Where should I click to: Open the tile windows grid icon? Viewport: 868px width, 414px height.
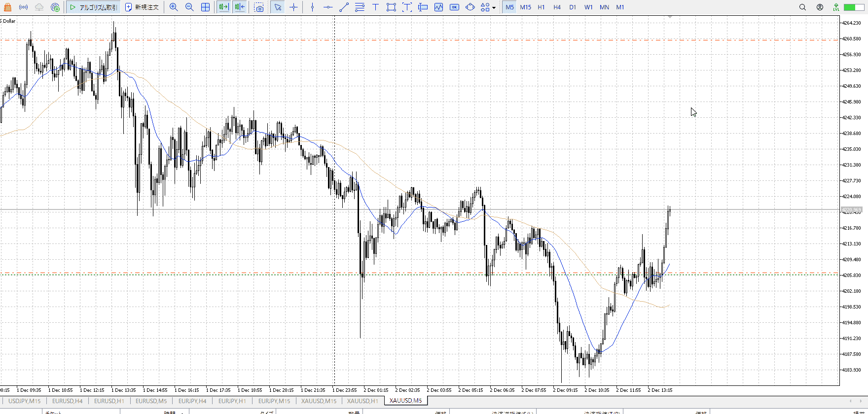tap(205, 7)
